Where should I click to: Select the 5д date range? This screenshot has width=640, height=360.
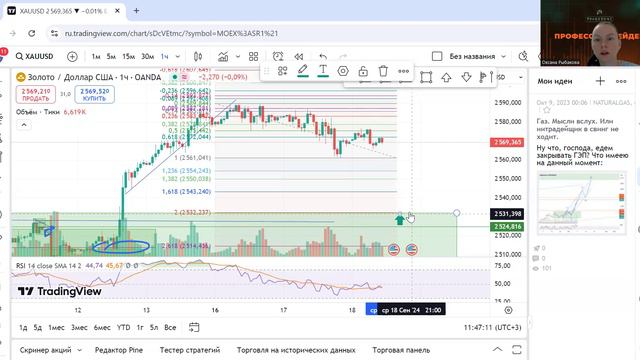pos(38,327)
